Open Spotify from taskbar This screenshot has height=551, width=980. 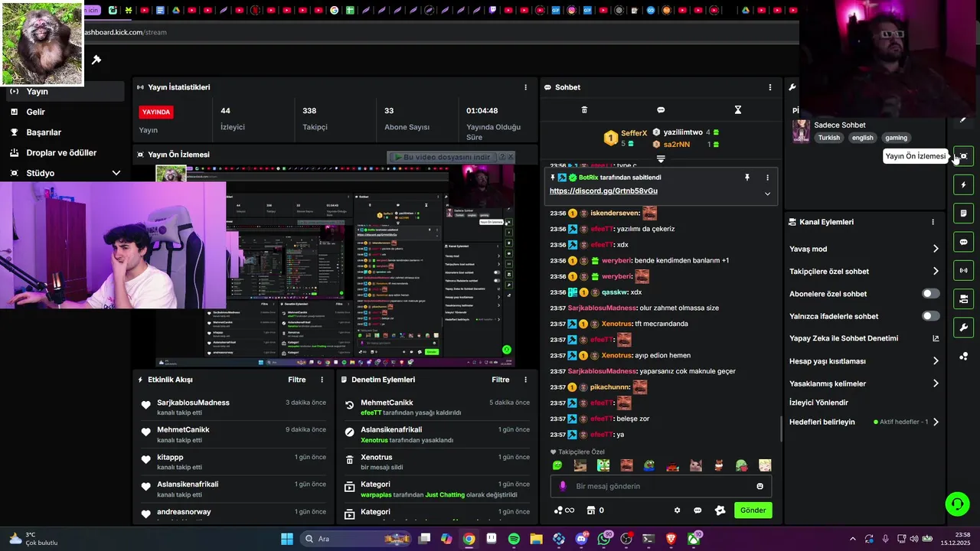[514, 539]
